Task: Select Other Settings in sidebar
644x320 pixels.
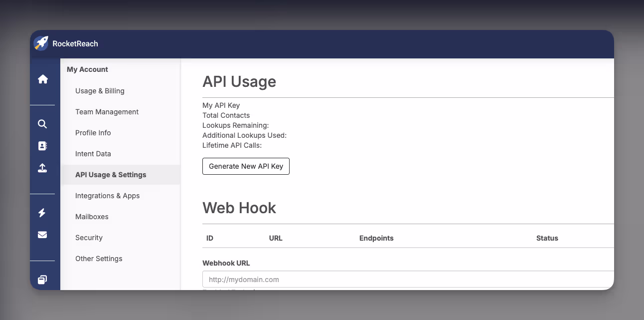Action: 99,259
